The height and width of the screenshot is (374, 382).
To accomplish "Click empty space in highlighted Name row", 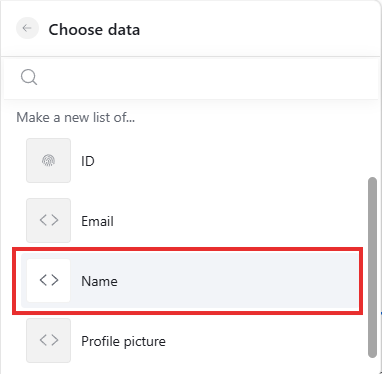I will (233, 281).
